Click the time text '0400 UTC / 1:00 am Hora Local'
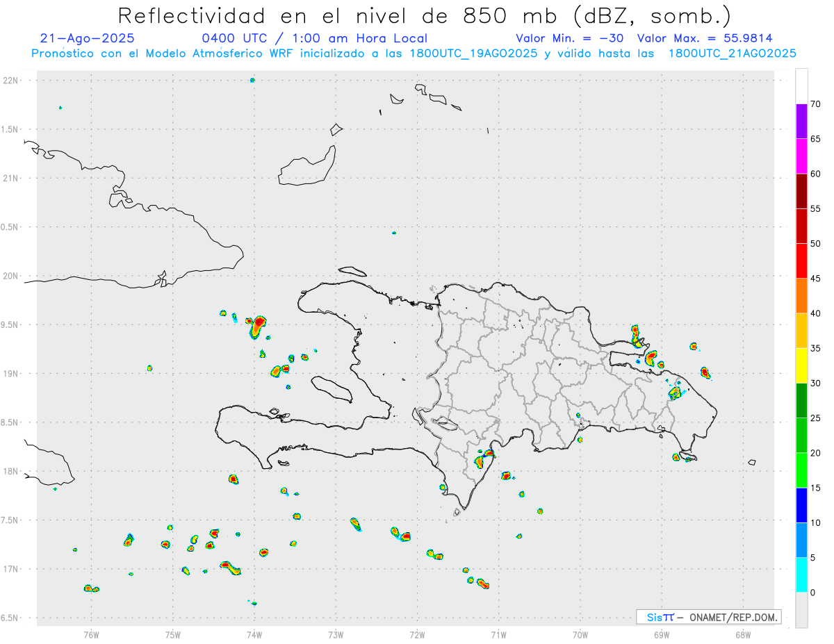The height and width of the screenshot is (644, 834). coord(314,38)
